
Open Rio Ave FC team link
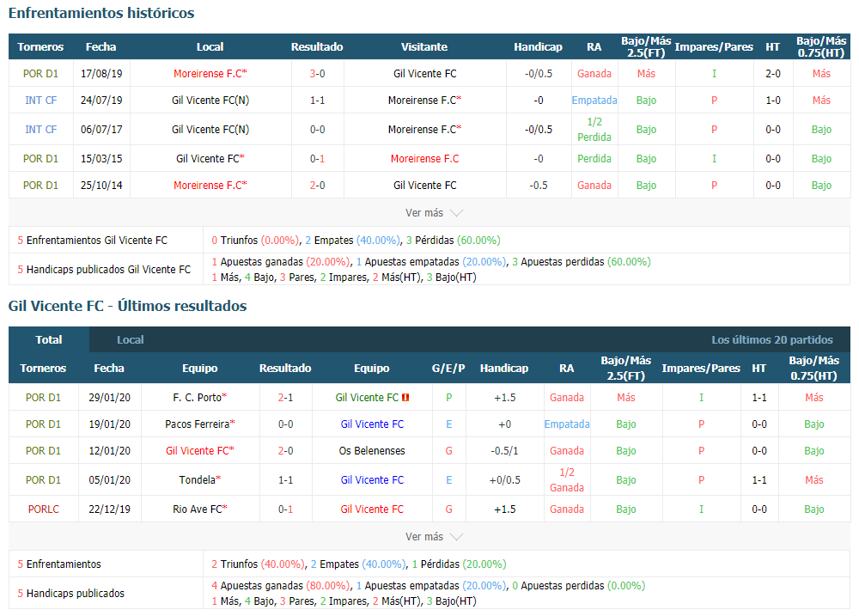pos(199,509)
